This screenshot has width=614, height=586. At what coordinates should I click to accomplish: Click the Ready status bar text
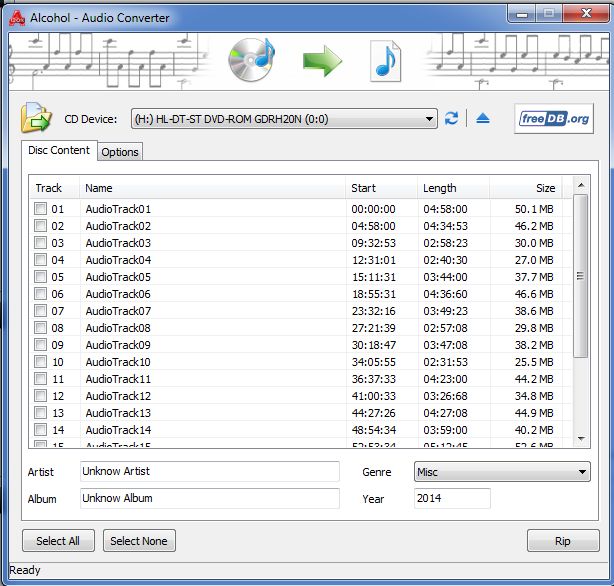coord(25,570)
